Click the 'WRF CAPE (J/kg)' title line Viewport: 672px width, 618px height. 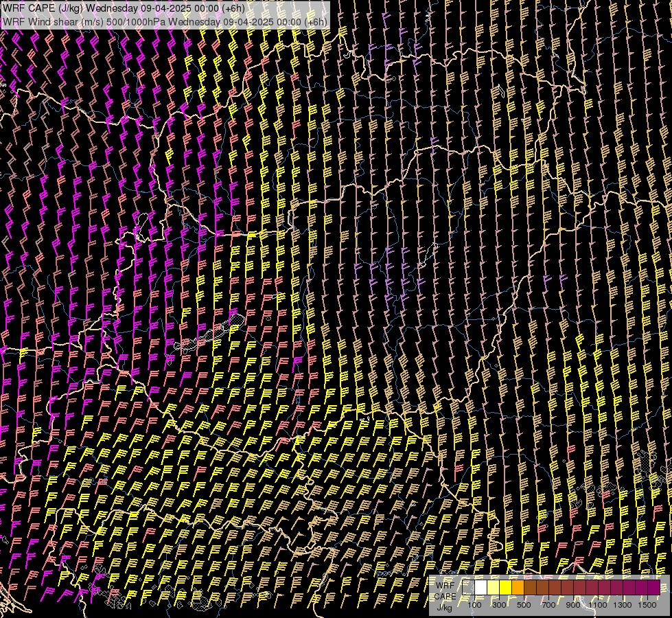(124, 8)
